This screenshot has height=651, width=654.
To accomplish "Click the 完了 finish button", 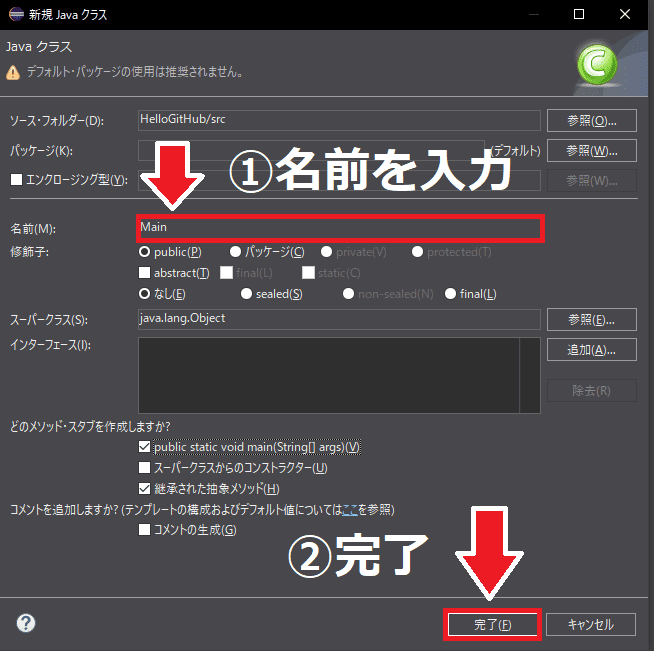I will click(x=492, y=624).
